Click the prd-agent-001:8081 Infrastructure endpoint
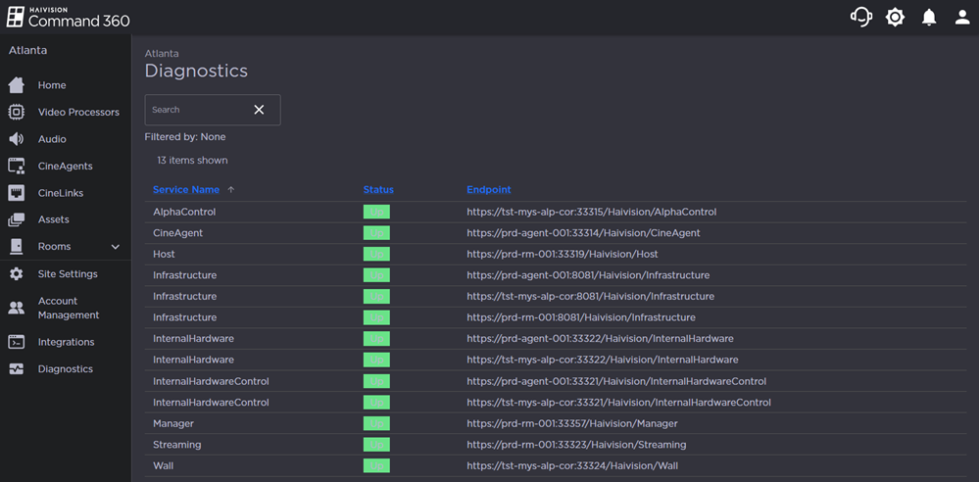 coord(588,275)
